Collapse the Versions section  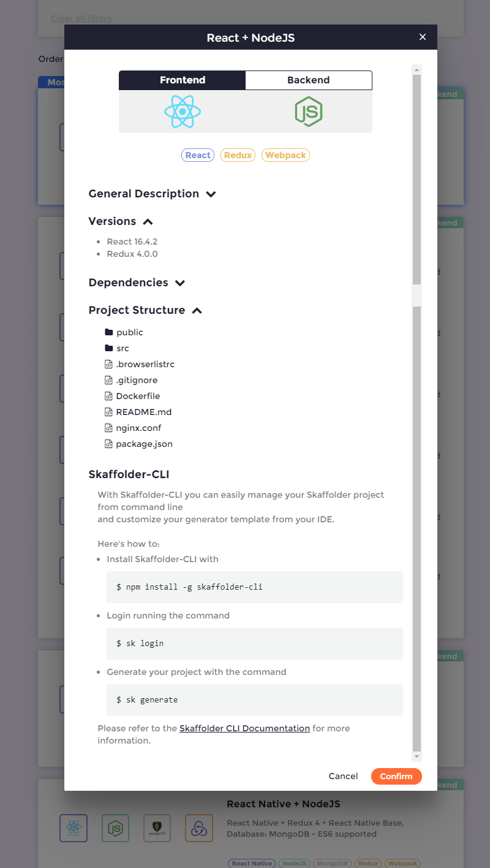(148, 222)
